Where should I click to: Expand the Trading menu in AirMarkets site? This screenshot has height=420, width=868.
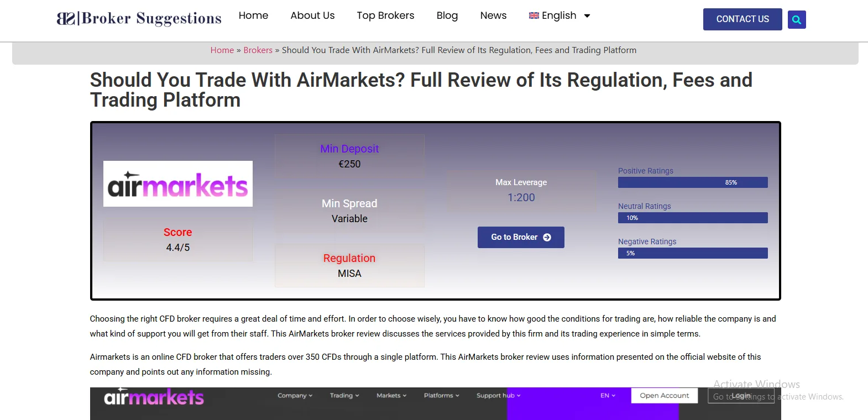344,396
